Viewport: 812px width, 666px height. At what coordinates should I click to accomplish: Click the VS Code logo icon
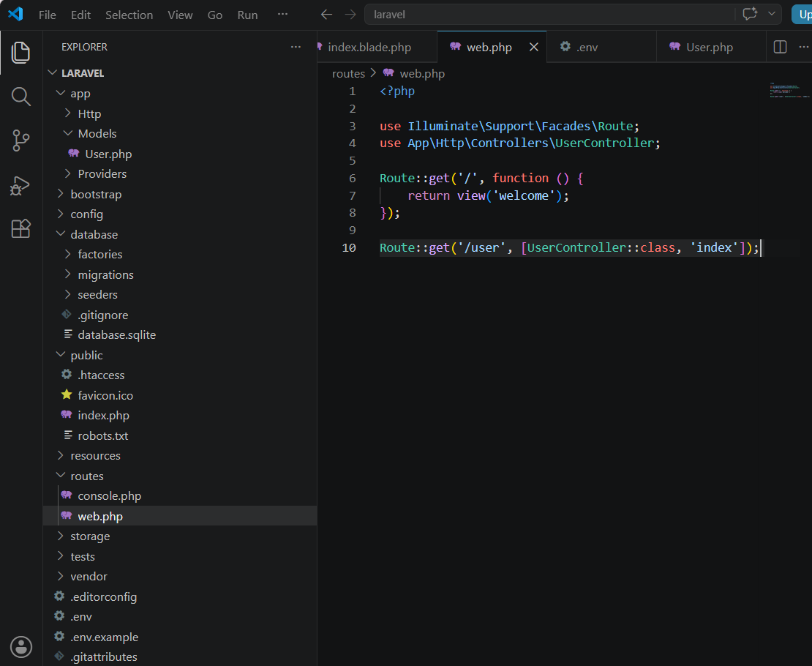[x=15, y=14]
